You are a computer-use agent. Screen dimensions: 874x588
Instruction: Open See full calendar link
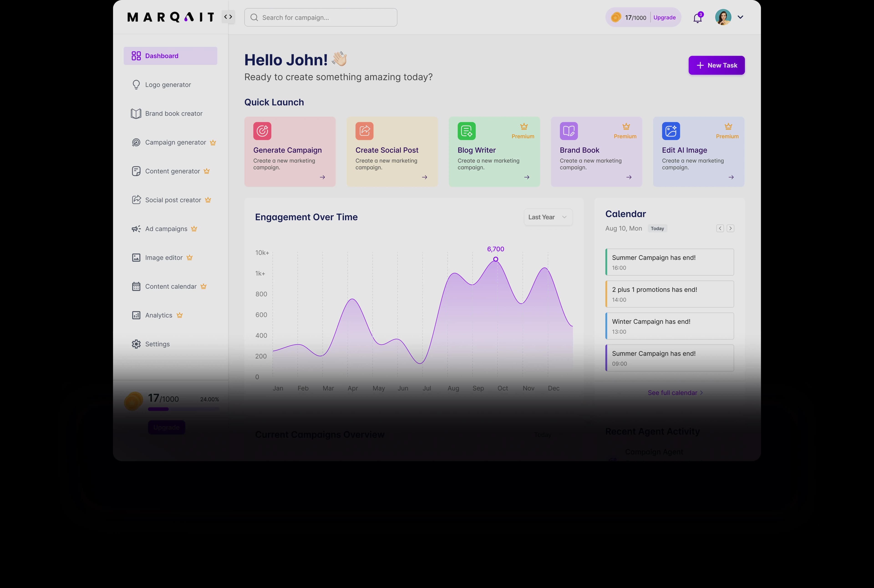(675, 392)
